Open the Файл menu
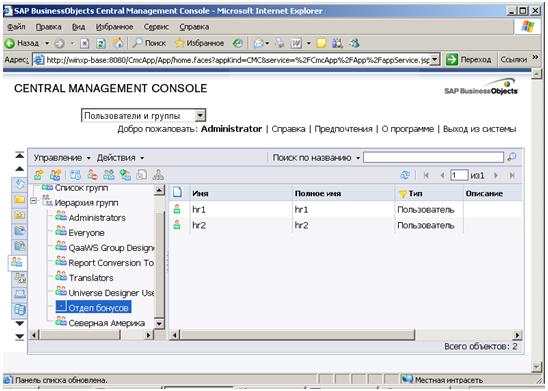548x391 pixels. click(16, 27)
